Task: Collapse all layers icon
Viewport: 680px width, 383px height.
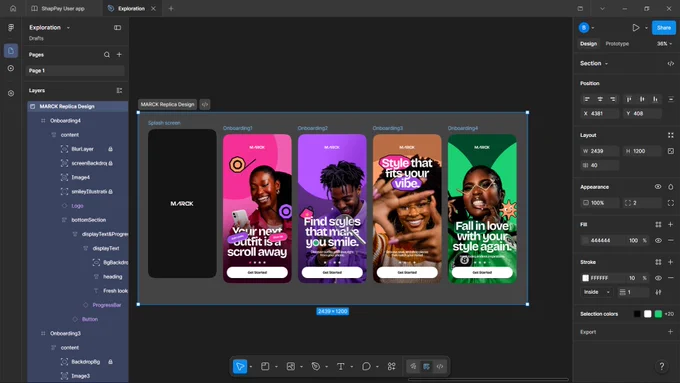Action: pos(119,91)
